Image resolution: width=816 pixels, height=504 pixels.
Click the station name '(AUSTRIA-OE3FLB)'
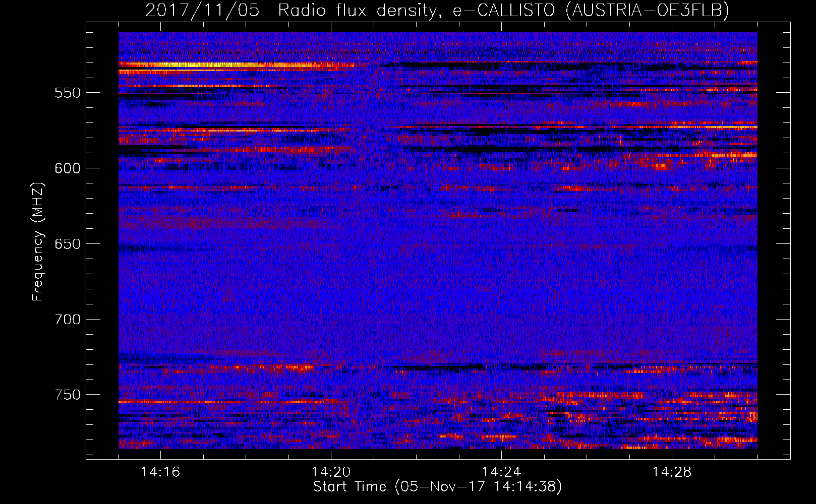coord(647,11)
